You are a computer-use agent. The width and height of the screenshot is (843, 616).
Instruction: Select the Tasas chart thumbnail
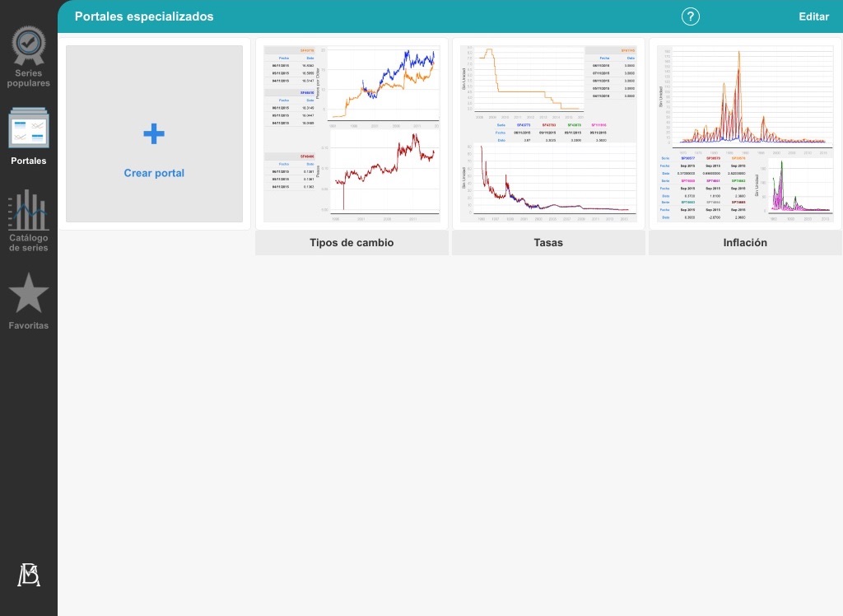(548, 134)
